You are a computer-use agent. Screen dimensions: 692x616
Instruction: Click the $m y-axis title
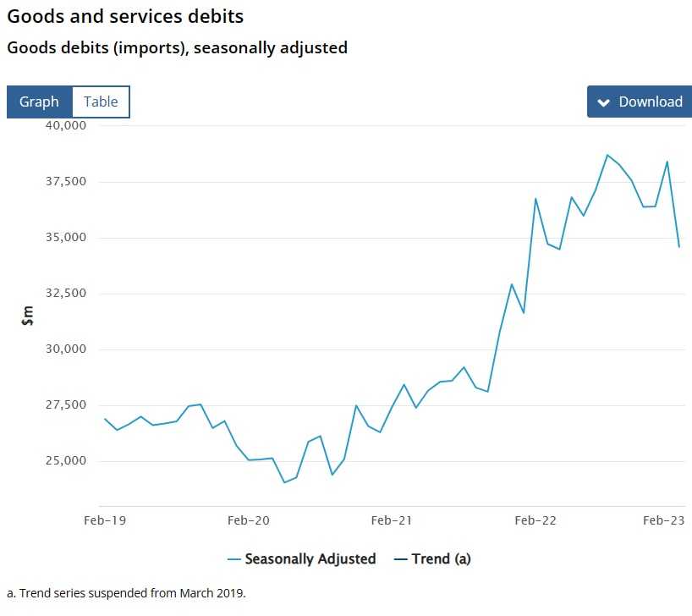point(27,316)
